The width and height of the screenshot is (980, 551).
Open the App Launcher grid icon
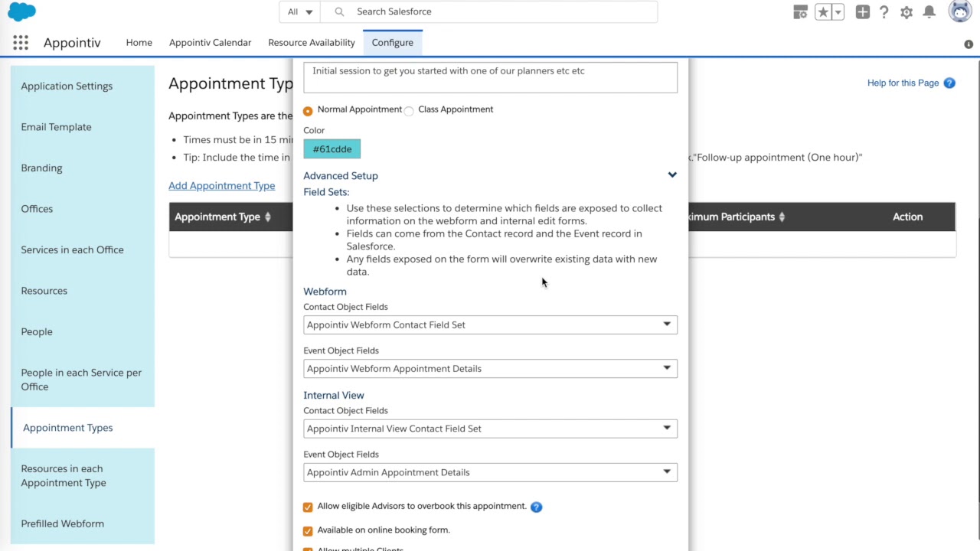coord(21,43)
